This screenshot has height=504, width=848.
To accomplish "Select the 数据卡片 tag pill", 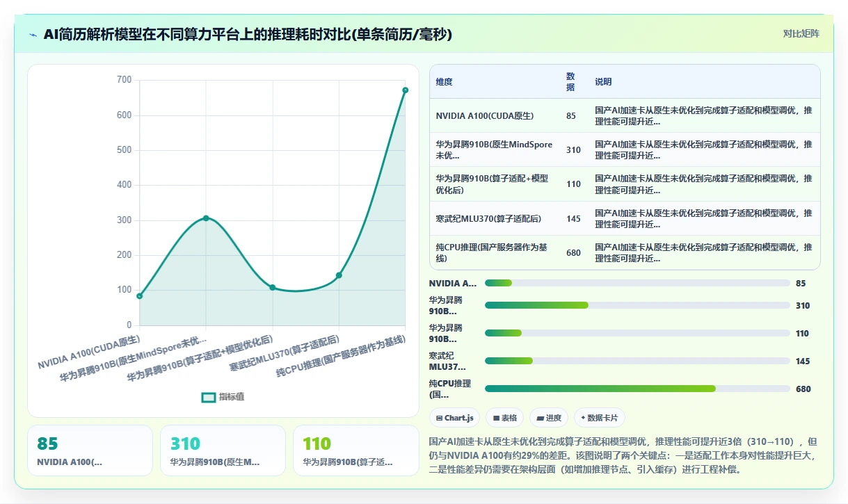I will pyautogui.click(x=600, y=418).
